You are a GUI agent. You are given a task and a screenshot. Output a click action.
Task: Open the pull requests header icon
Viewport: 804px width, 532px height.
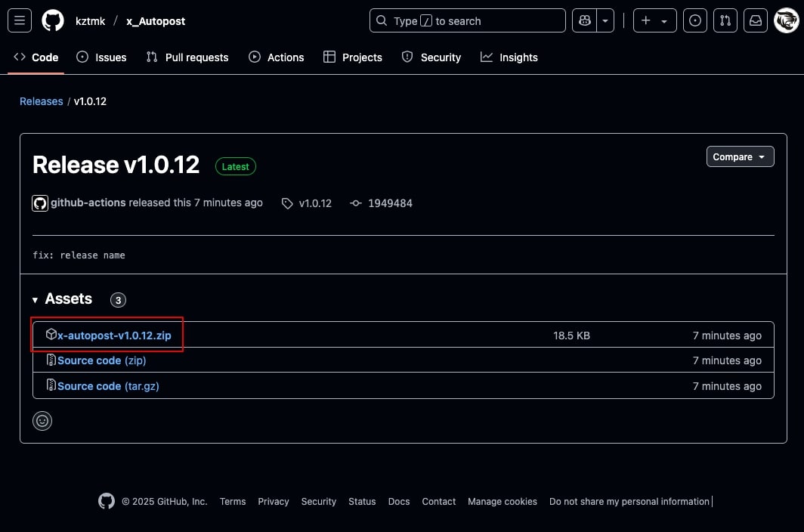(725, 20)
